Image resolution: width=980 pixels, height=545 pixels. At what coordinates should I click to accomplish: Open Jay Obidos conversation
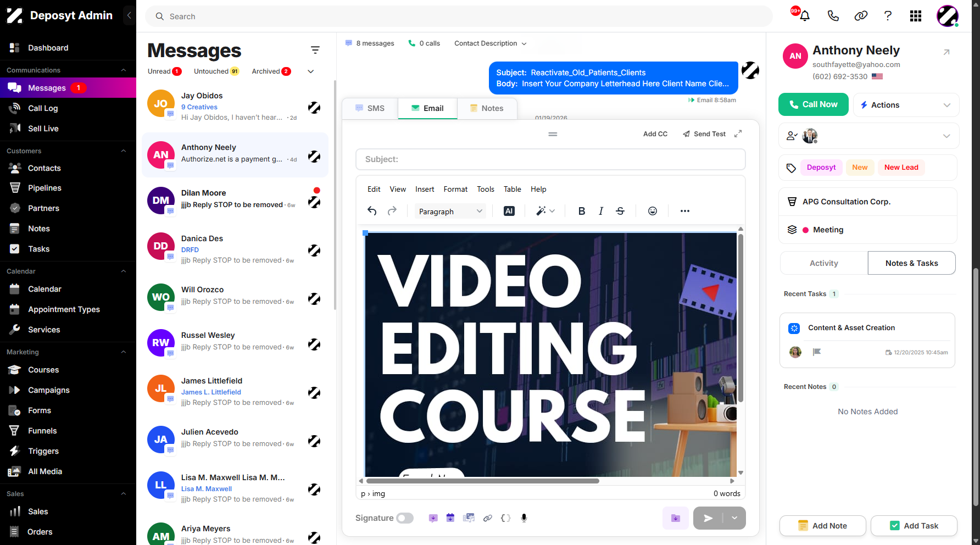235,107
